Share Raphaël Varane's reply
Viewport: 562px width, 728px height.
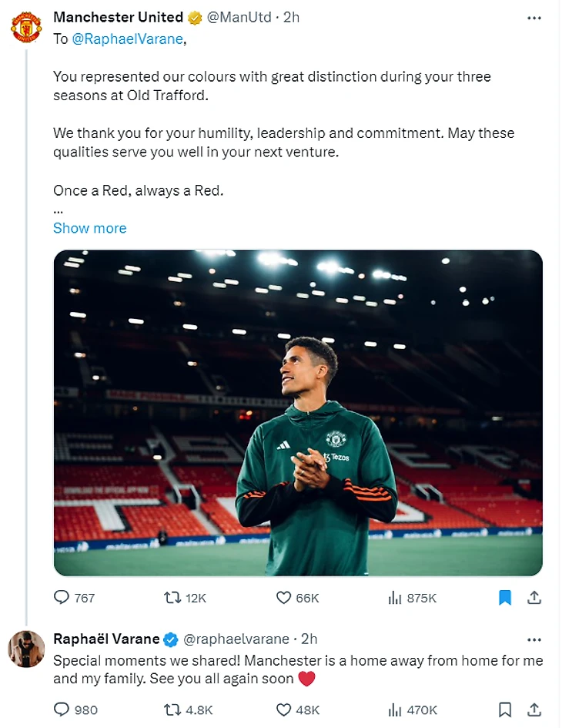pyautogui.click(x=533, y=710)
